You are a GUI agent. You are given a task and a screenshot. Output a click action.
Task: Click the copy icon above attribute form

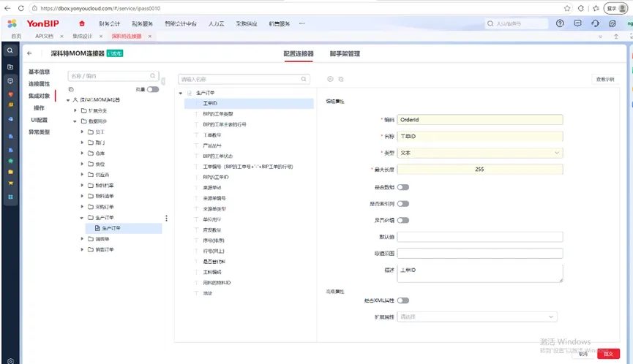[x=341, y=79]
